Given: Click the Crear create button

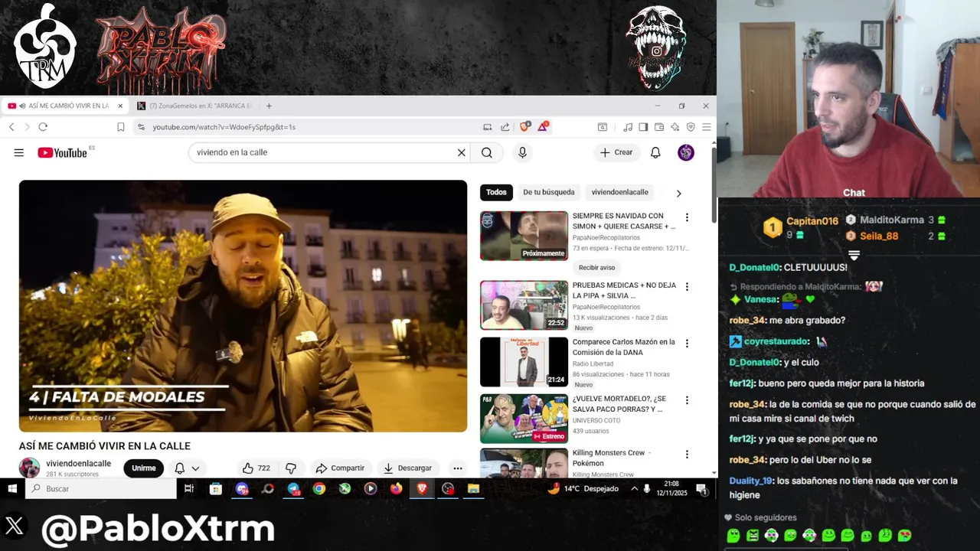Looking at the screenshot, I should click(616, 152).
